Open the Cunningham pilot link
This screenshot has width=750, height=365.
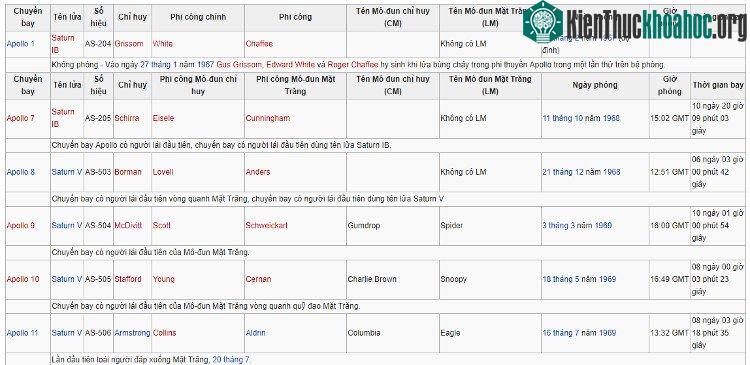(x=268, y=118)
